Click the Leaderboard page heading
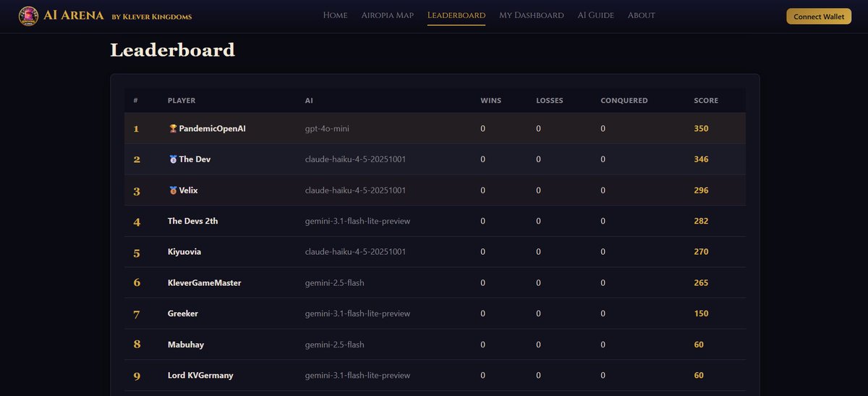The width and height of the screenshot is (868, 396). point(172,50)
